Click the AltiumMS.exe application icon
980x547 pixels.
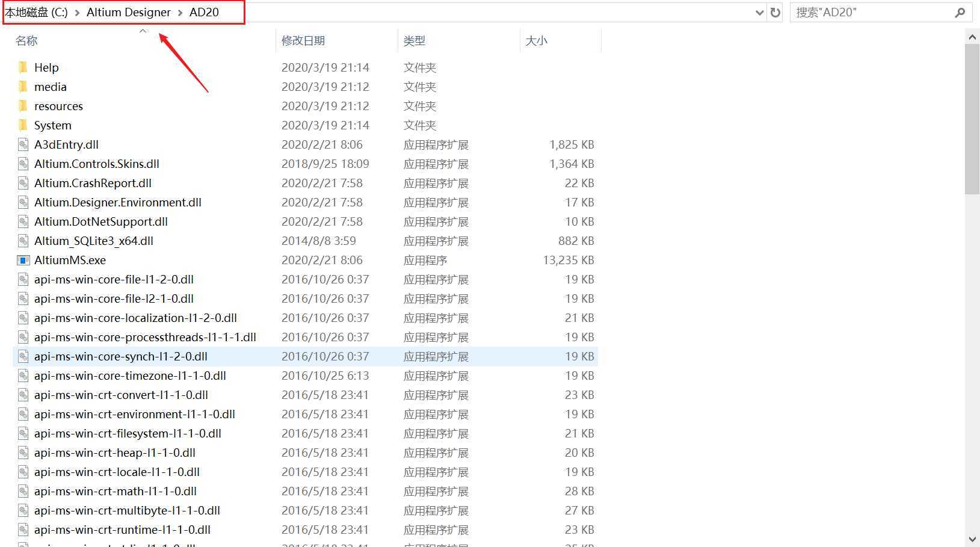pos(23,260)
